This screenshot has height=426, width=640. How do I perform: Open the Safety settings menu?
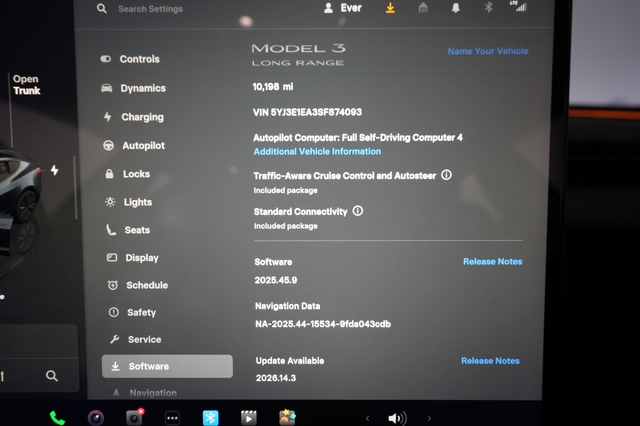132,313
